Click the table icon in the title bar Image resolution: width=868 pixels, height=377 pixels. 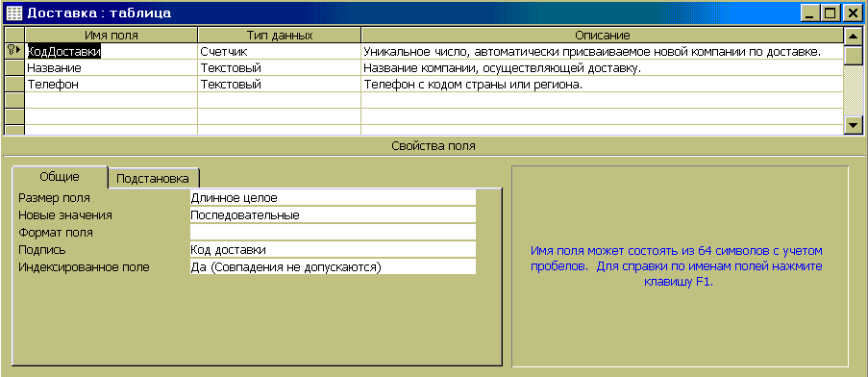pos(13,13)
